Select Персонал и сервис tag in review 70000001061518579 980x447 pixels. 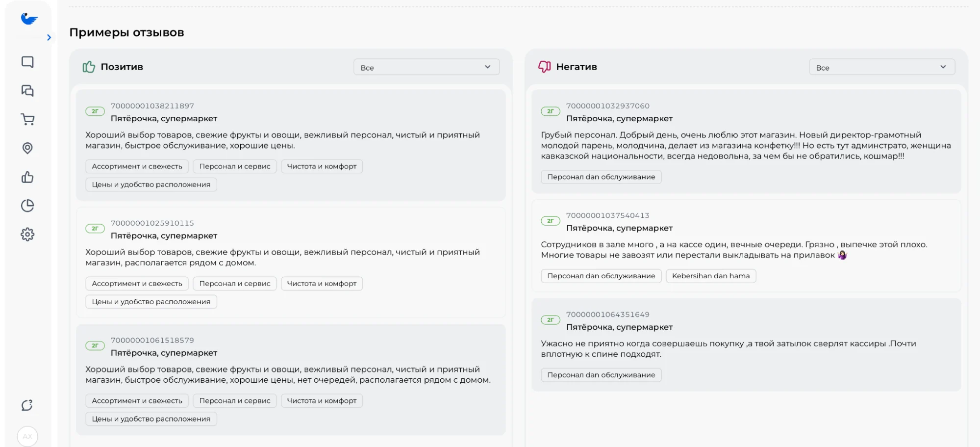coord(235,401)
